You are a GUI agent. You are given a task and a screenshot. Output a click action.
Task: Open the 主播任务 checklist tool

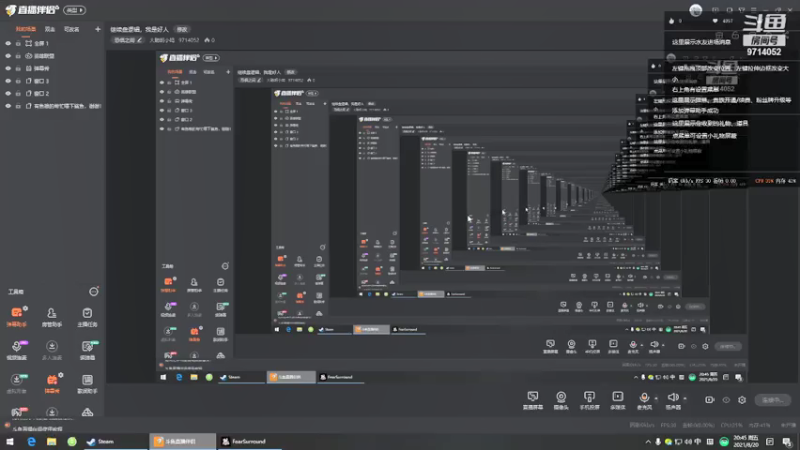pyautogui.click(x=87, y=316)
